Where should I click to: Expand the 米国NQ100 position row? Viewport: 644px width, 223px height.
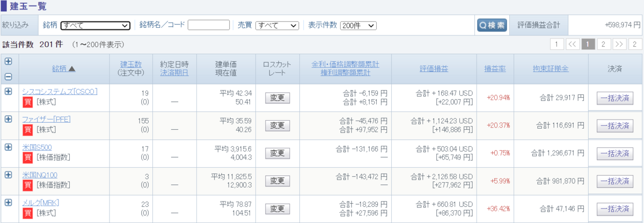point(8,175)
